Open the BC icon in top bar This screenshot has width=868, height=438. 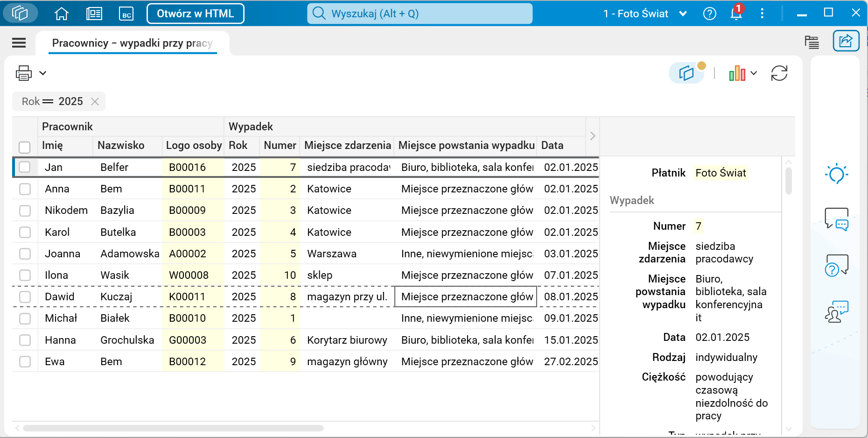coord(126,14)
